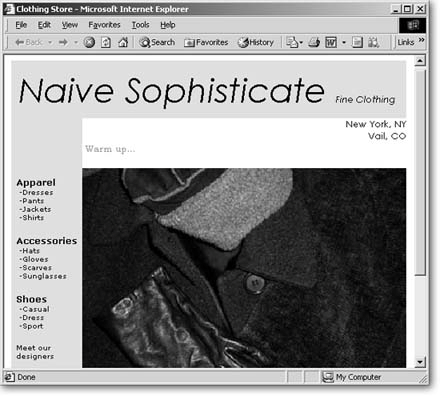This screenshot has height=396, width=440.
Task: Click the Links toolbar label
Action: click(406, 42)
